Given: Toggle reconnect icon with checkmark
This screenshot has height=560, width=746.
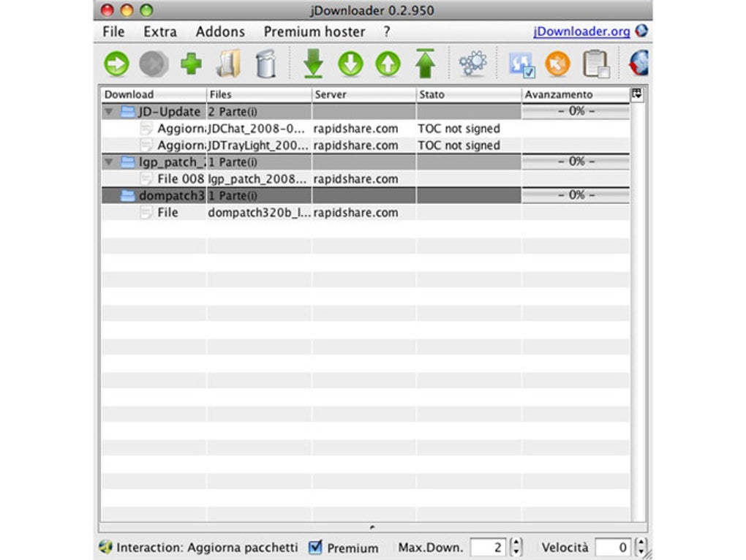Looking at the screenshot, I should [x=522, y=64].
